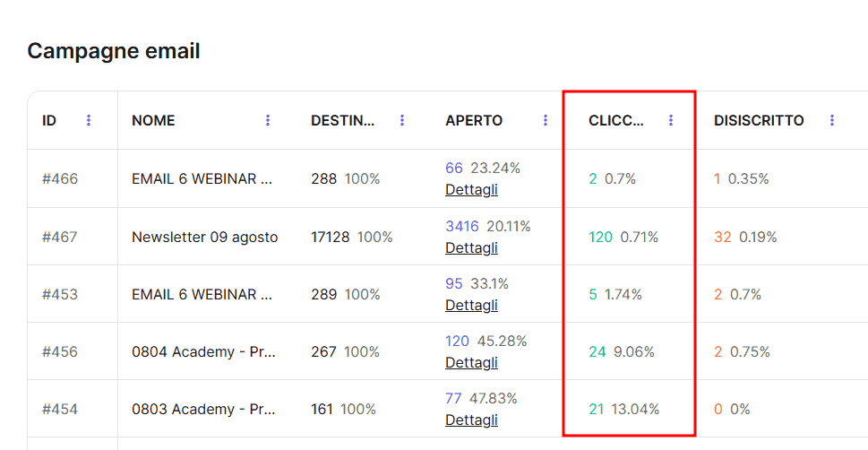
Task: Select campaign ID #467
Action: click(60, 238)
